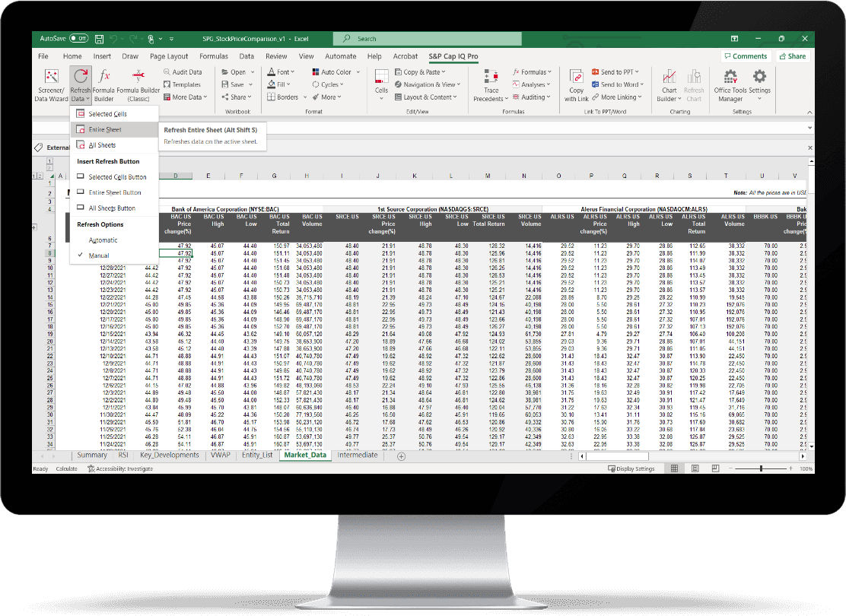
Task: Click the Redo arrow in the title bar
Action: pyautogui.click(x=133, y=39)
